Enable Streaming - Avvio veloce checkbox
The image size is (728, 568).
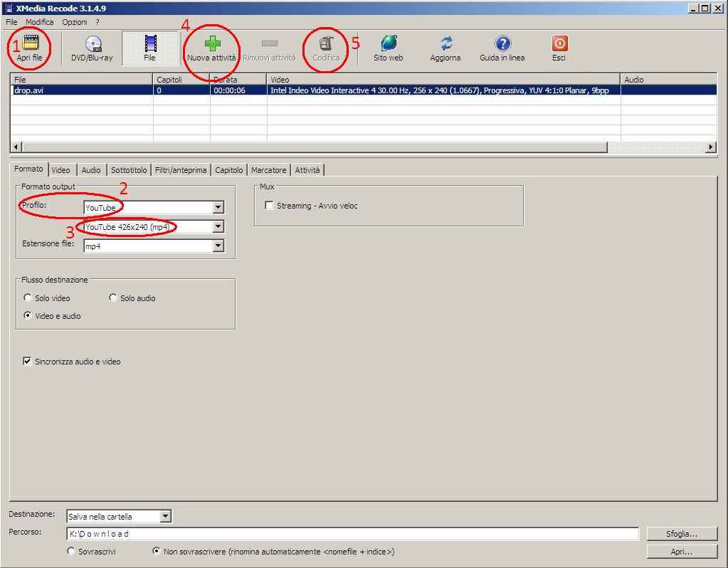tap(269, 206)
